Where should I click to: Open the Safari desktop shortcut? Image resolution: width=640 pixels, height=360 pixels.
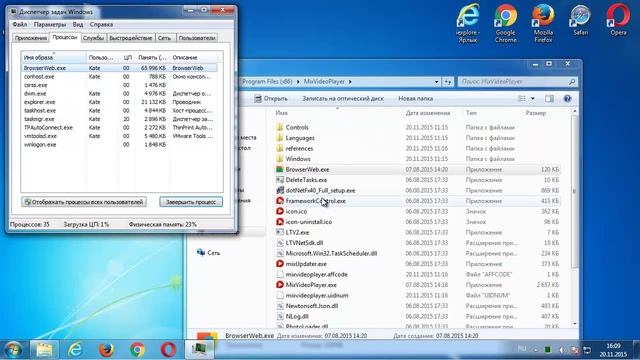click(580, 20)
